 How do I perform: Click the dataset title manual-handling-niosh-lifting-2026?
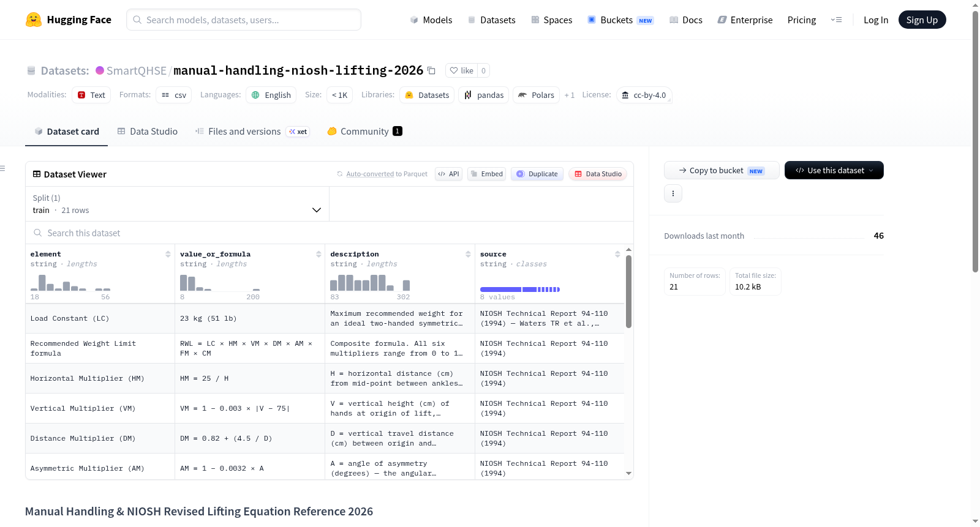pyautogui.click(x=298, y=70)
